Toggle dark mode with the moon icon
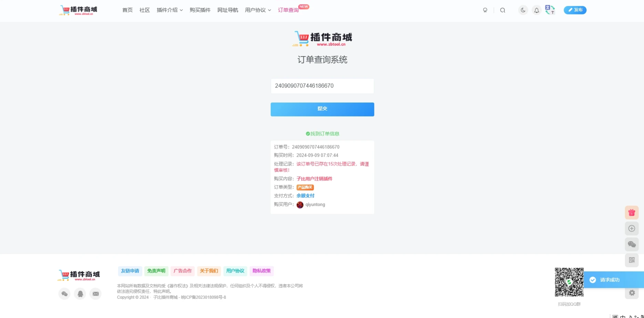The width and height of the screenshot is (644, 318). point(523,10)
